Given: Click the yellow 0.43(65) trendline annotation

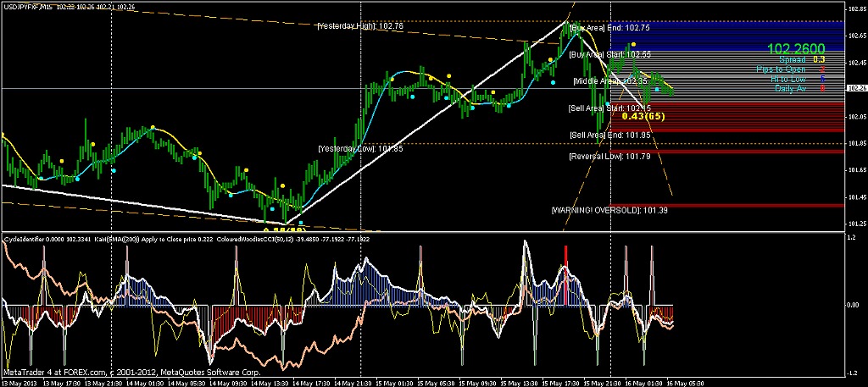Looking at the screenshot, I should pyautogui.click(x=643, y=117).
